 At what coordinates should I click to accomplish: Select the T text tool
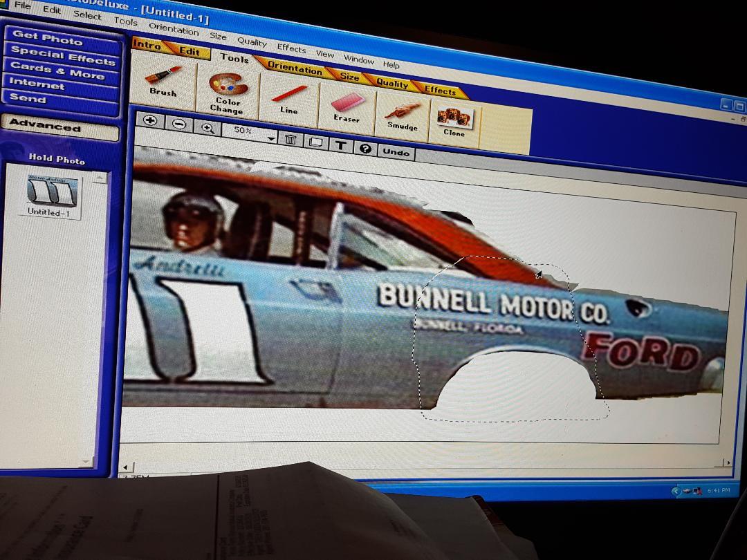(x=340, y=145)
